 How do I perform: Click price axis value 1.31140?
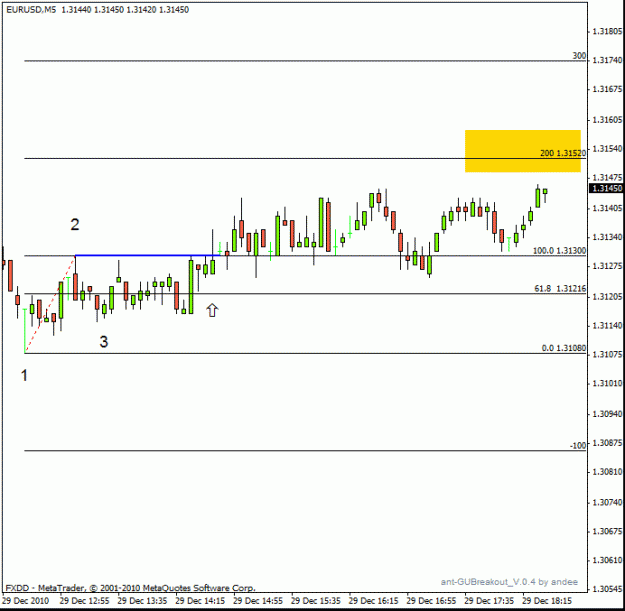[607, 326]
